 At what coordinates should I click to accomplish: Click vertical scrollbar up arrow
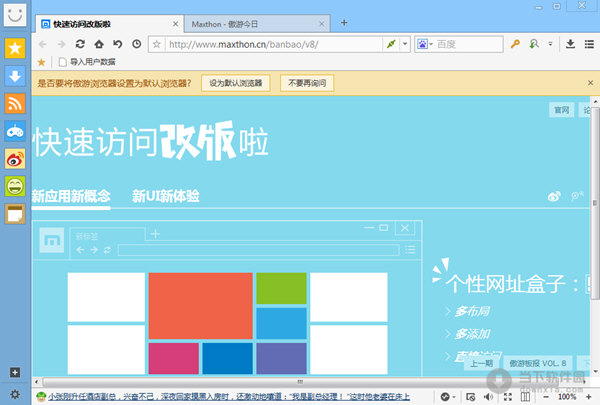click(595, 101)
